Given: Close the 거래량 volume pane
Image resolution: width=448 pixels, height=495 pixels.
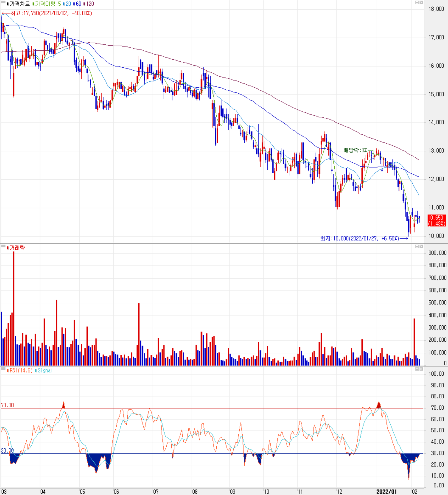Looking at the screenshot, I should pyautogui.click(x=421, y=246).
